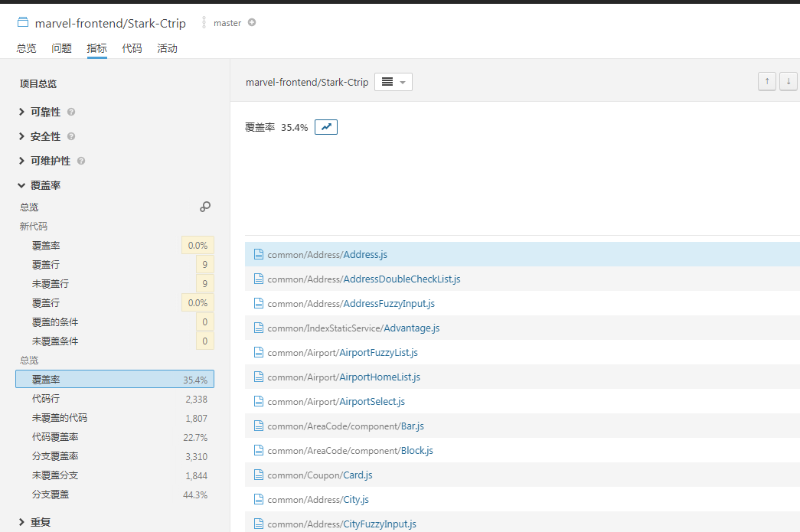This screenshot has height=532, width=800.
Task: Click the file icon for Card.js
Action: pyautogui.click(x=259, y=475)
